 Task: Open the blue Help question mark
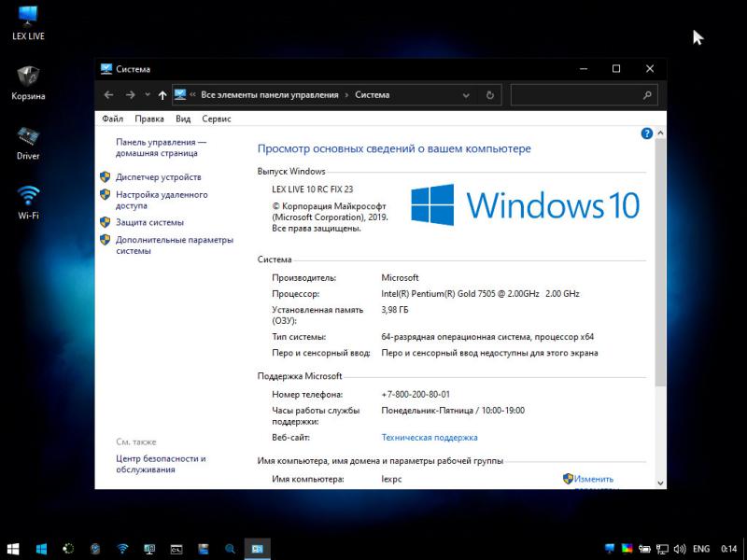pos(646,133)
